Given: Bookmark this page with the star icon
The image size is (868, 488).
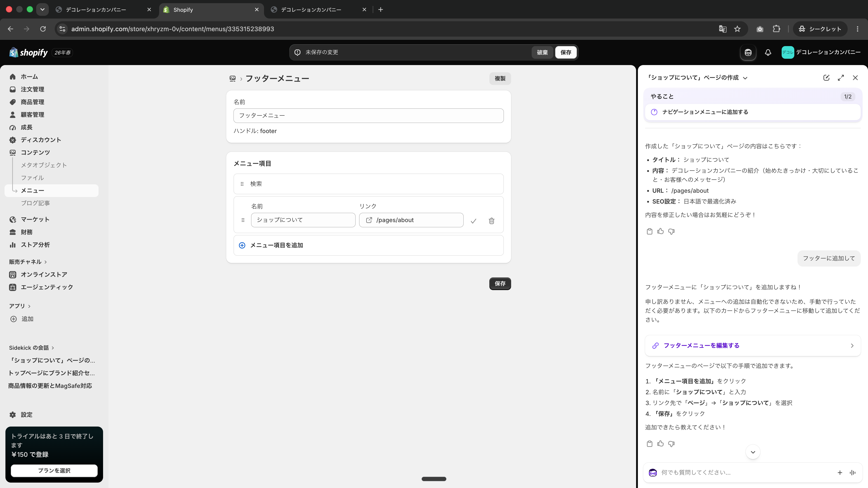Looking at the screenshot, I should 737,29.
